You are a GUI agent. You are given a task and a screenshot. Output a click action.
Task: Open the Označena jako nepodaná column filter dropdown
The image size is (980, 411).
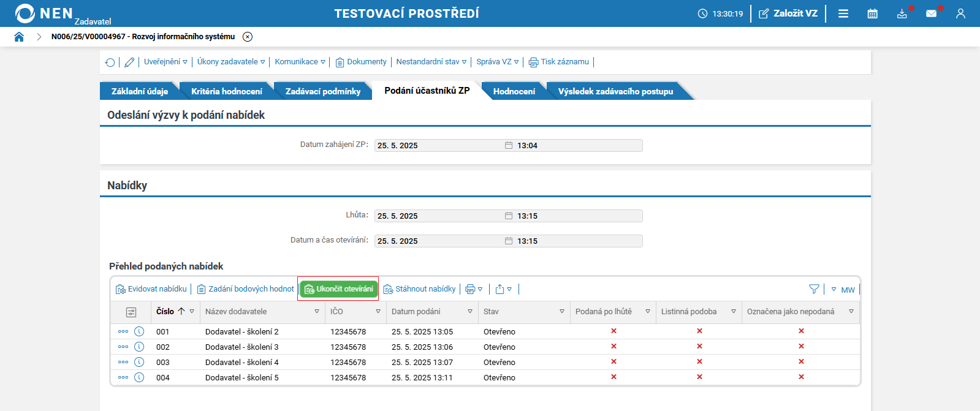(x=851, y=311)
